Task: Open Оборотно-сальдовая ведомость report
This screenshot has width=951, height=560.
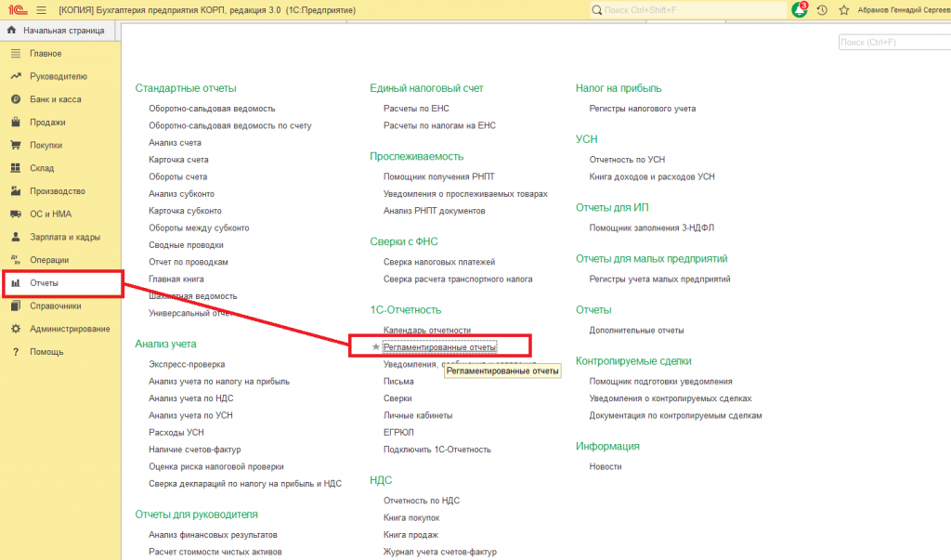Action: coord(212,109)
